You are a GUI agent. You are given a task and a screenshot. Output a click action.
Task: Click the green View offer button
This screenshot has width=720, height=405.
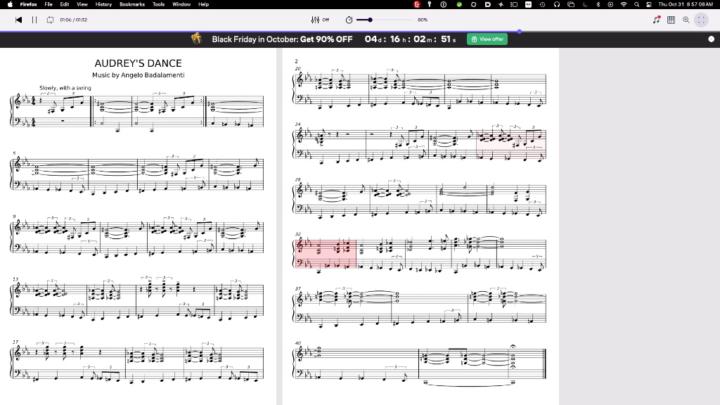pos(487,39)
